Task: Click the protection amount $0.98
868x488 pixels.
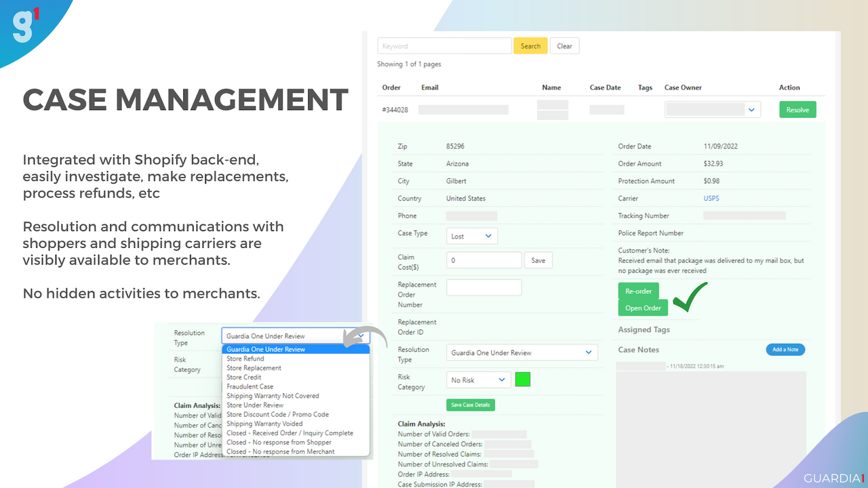Action: [713, 181]
